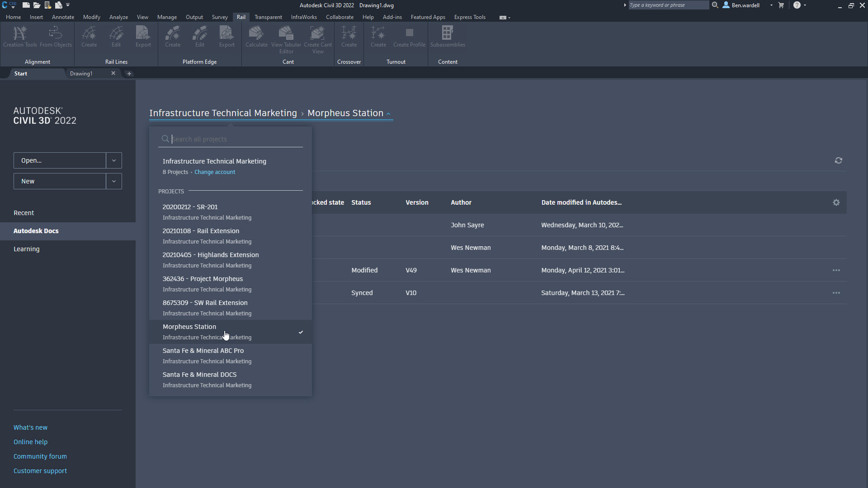Screen dimensions: 868x488
Task: Click the New button
Action: click(60, 181)
